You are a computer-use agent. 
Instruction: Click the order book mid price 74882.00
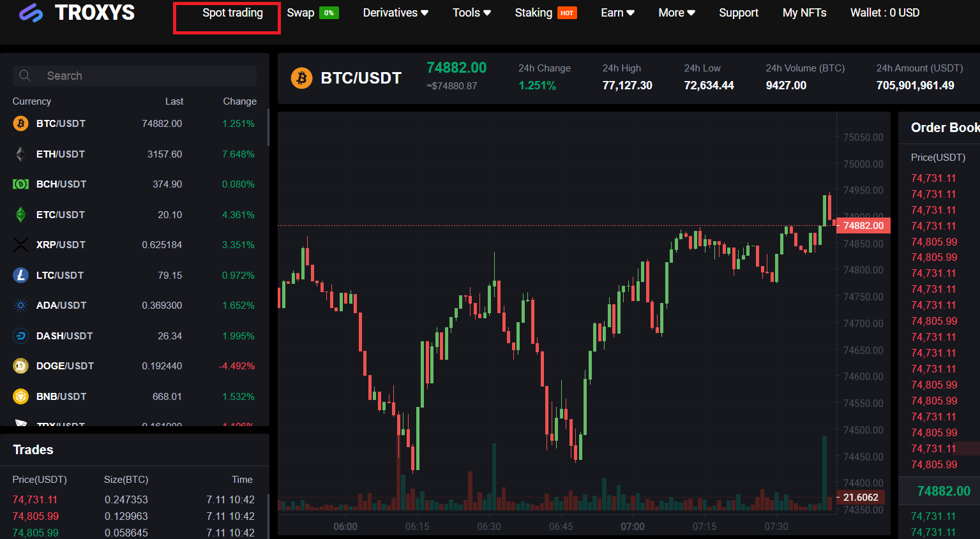(944, 491)
